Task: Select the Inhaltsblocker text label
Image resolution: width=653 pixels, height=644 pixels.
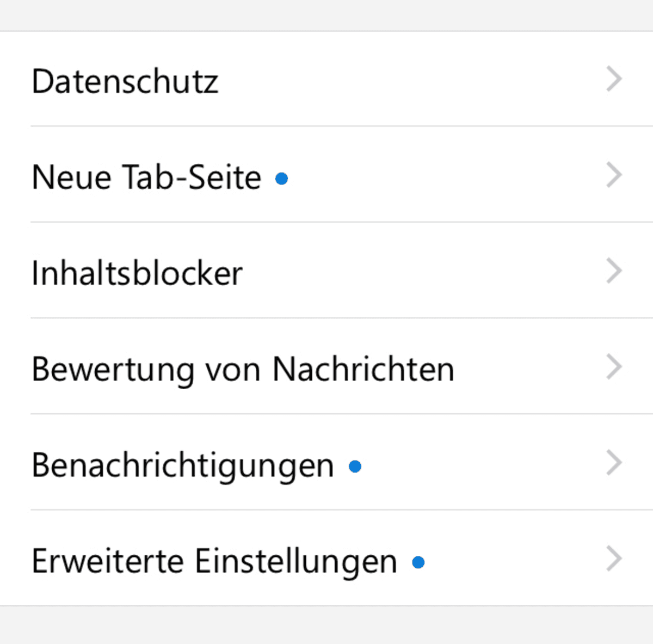Action: tap(137, 273)
